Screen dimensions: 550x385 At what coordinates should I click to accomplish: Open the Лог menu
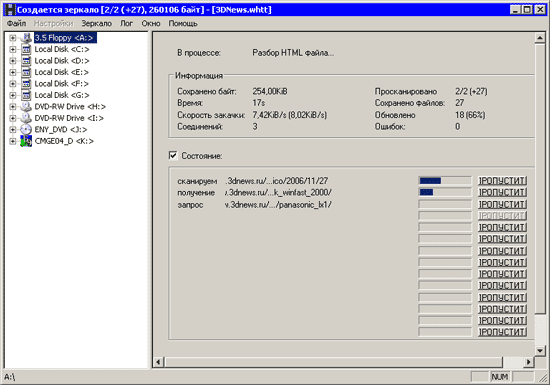[x=127, y=23]
